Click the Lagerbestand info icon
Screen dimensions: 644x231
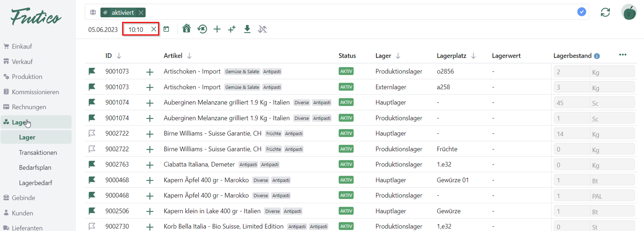click(597, 56)
